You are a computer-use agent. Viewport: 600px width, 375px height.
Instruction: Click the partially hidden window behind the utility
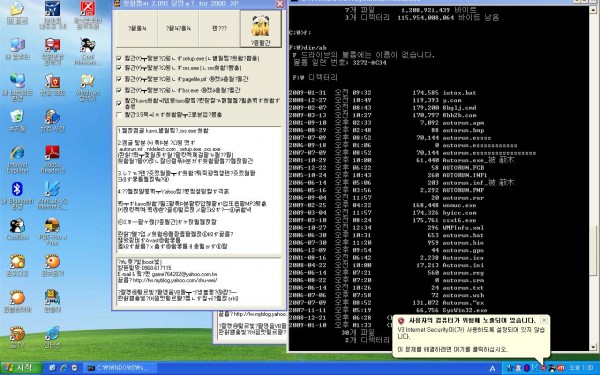point(249,327)
